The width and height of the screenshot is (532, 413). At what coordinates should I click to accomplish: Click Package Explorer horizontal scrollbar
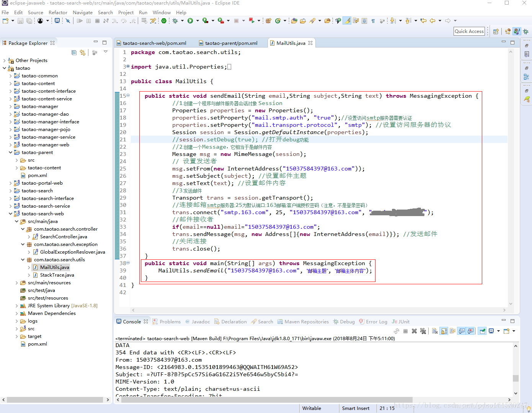(x=55, y=400)
